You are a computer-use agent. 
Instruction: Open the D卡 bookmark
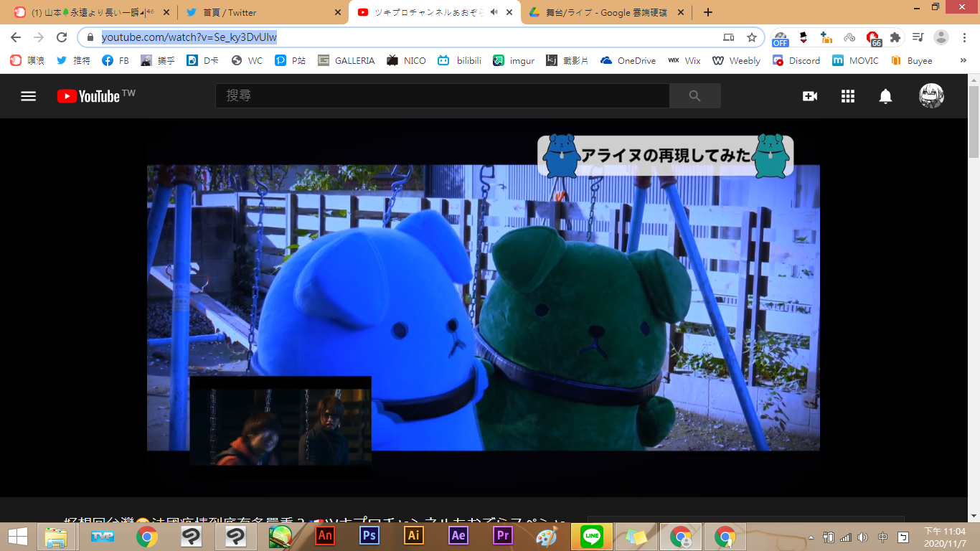[203, 61]
